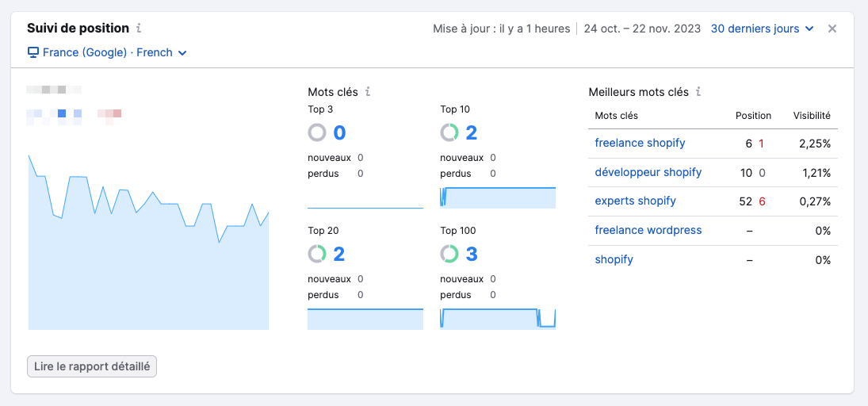Expand France (Google) · French location selector
The width and height of the screenshot is (868, 406).
pyautogui.click(x=107, y=52)
